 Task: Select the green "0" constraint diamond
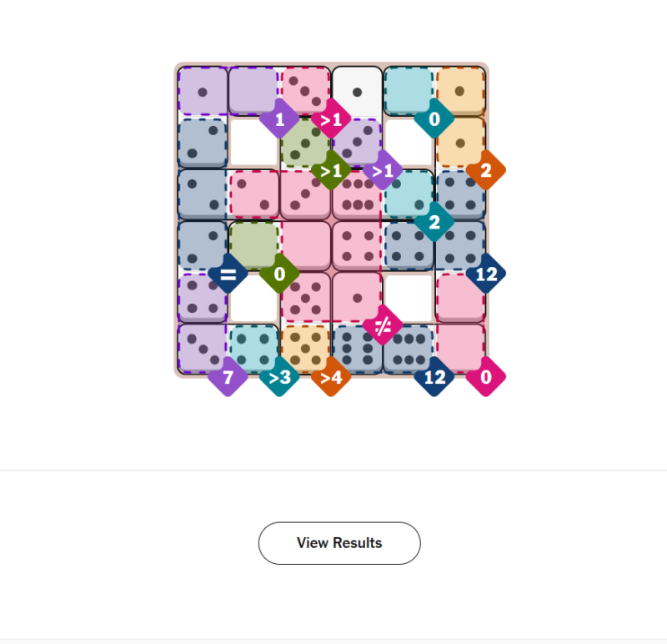pos(279,273)
